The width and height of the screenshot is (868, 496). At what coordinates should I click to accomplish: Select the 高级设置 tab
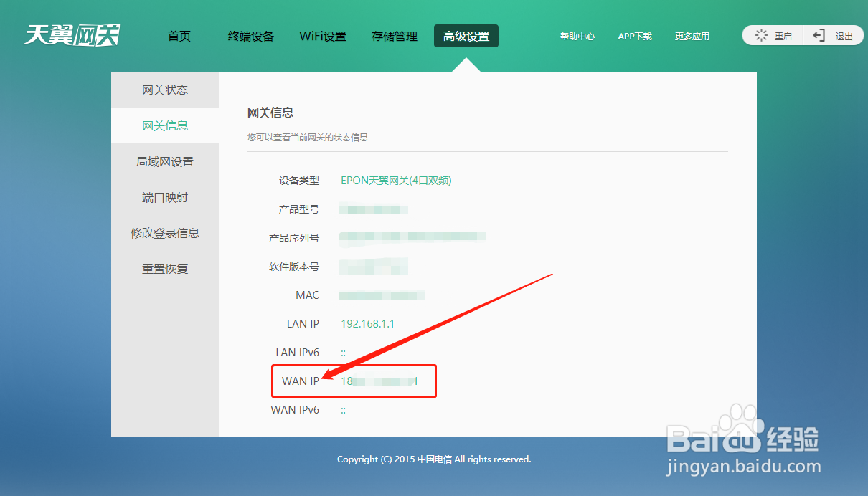(466, 36)
